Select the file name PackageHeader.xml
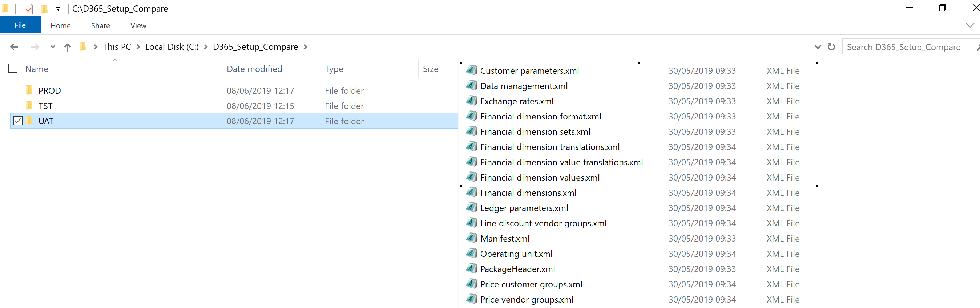The image size is (980, 308). pyautogui.click(x=517, y=269)
